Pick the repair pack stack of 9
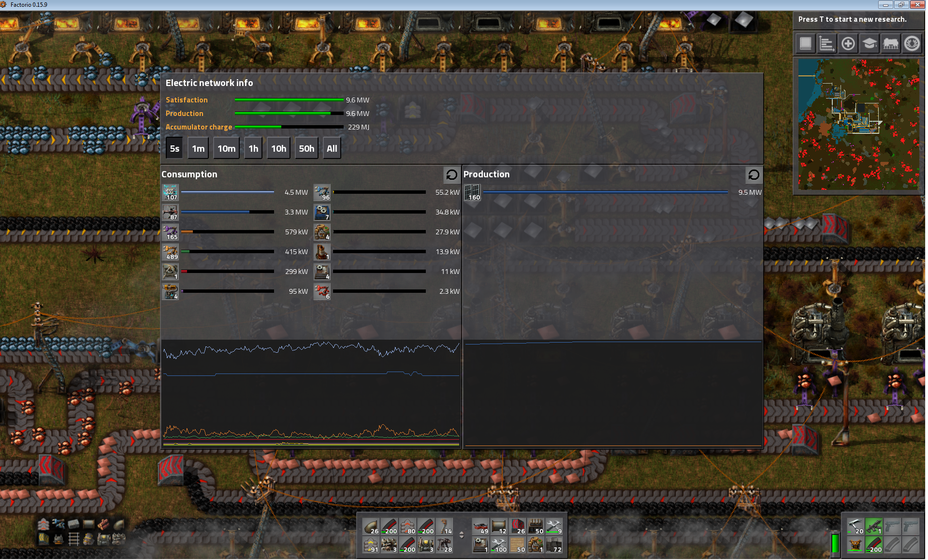 click(x=554, y=526)
